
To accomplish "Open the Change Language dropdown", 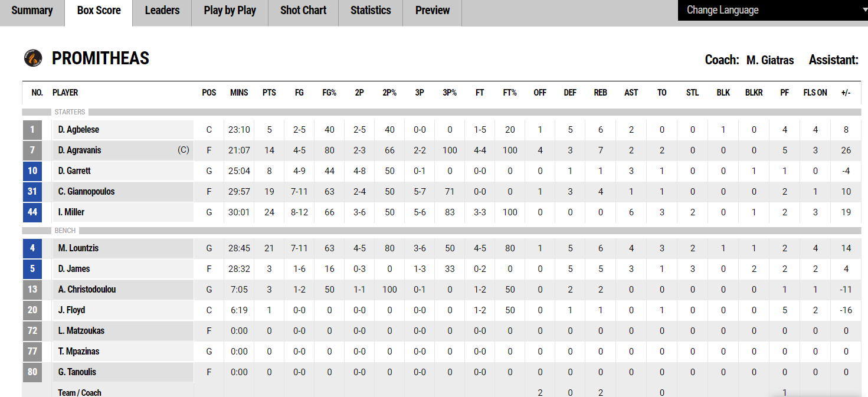I will (x=772, y=10).
